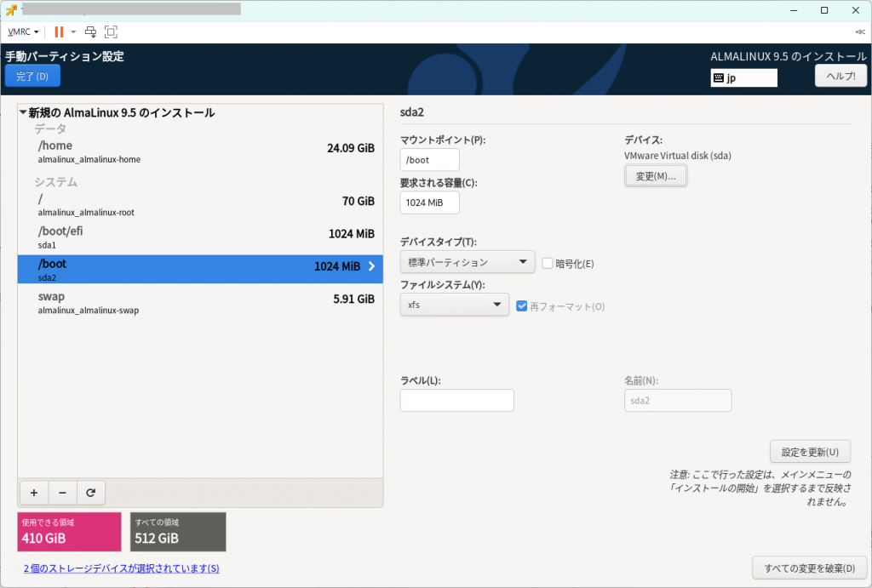Add a new mount point with plus icon
872x588 pixels.
34,493
